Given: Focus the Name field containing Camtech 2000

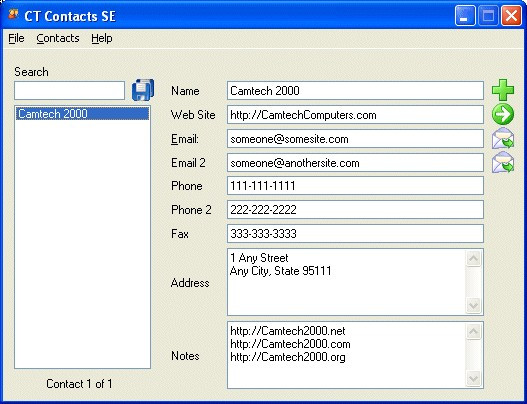Looking at the screenshot, I should [x=355, y=90].
